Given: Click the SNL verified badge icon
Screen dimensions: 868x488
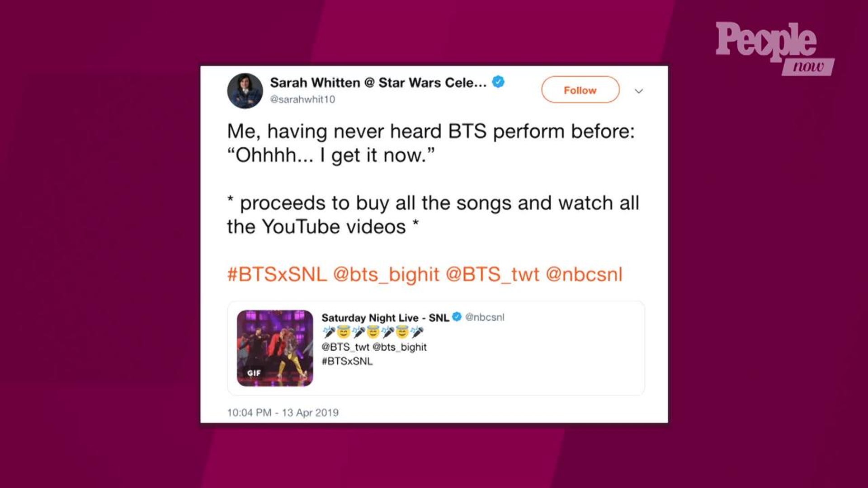Looking at the screenshot, I should tap(457, 317).
